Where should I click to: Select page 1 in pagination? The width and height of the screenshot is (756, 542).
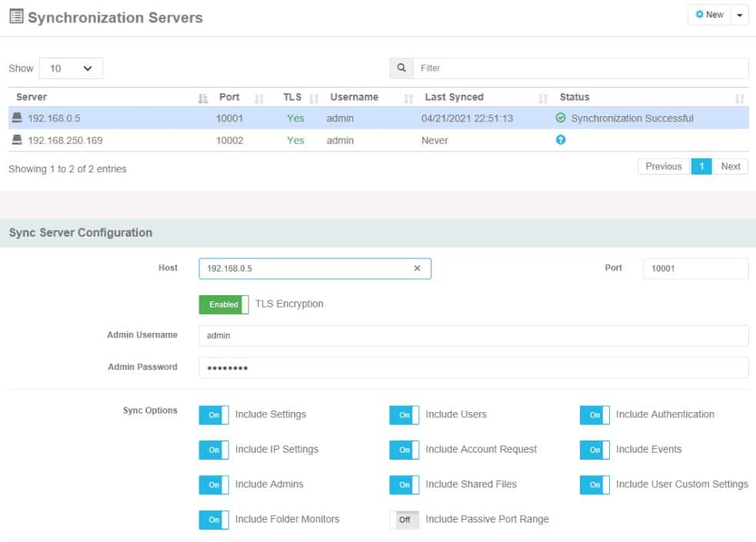(x=701, y=166)
